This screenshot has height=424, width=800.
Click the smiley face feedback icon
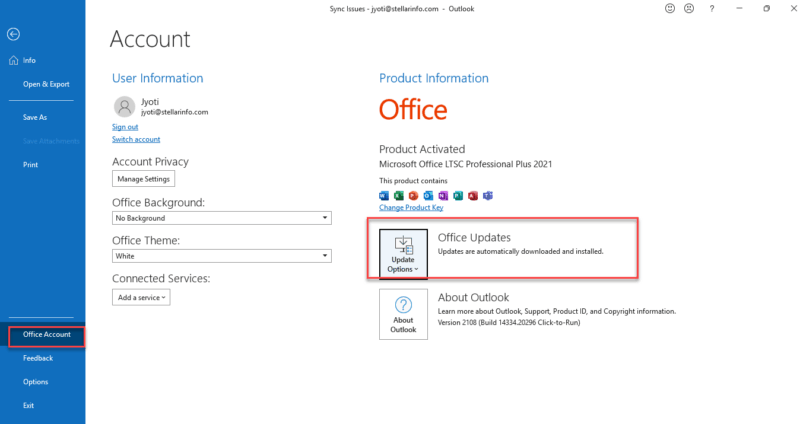tap(669, 8)
